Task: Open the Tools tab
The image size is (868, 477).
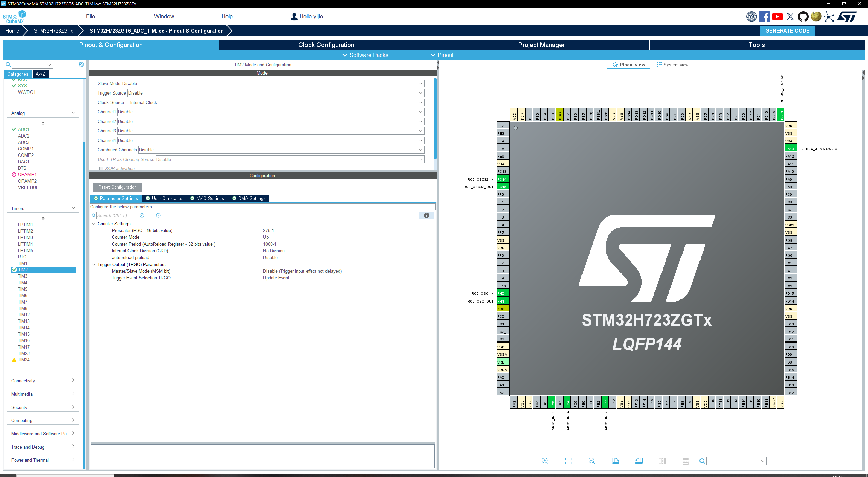Action: 757,45
